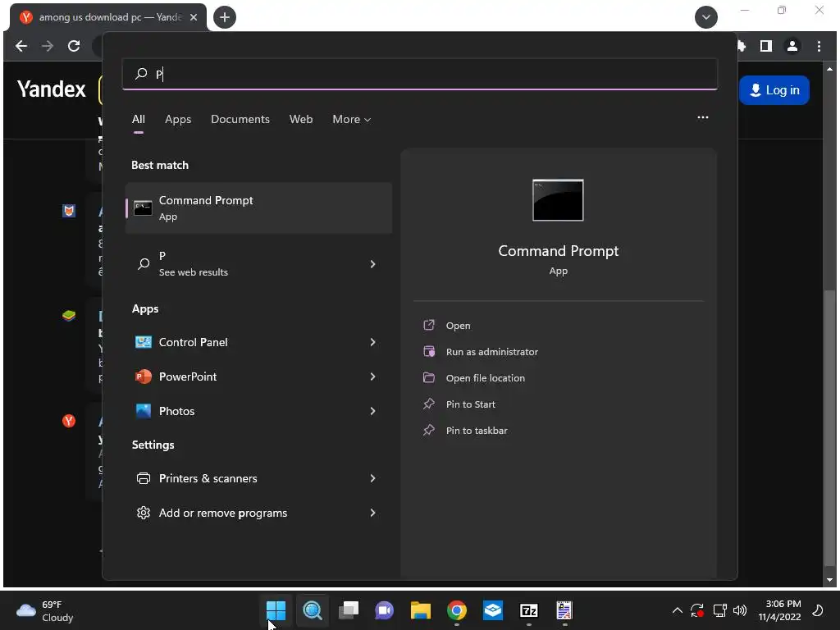
Task: Open File Explorer from the taskbar
Action: 421,610
